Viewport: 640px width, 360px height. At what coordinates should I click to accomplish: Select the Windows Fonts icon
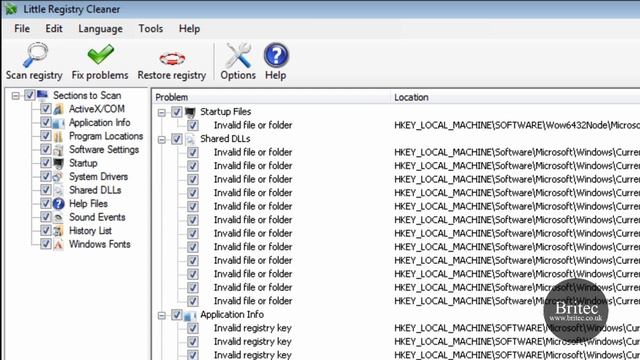(59, 244)
